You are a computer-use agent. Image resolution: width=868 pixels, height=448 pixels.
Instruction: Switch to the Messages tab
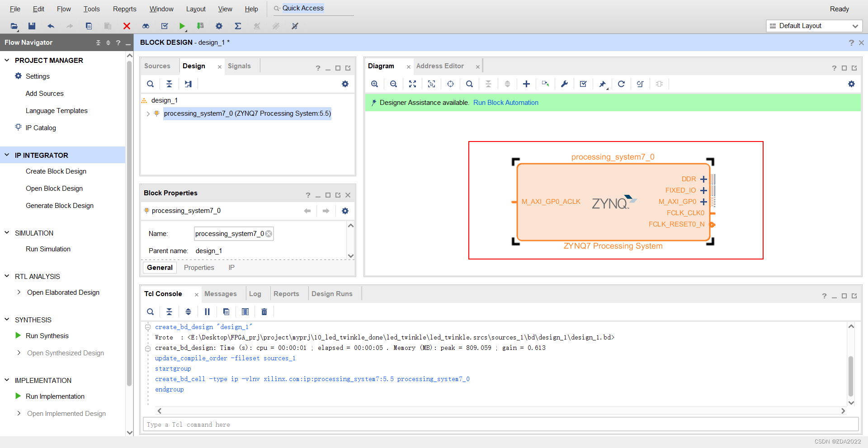tap(220, 294)
